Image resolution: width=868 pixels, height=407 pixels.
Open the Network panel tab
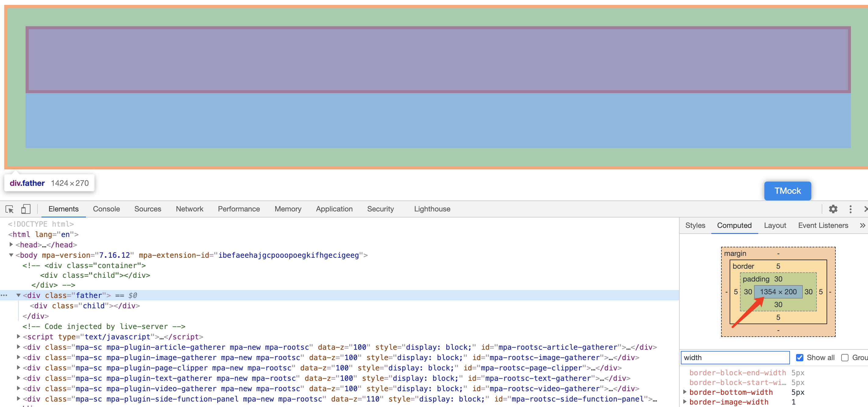click(189, 209)
